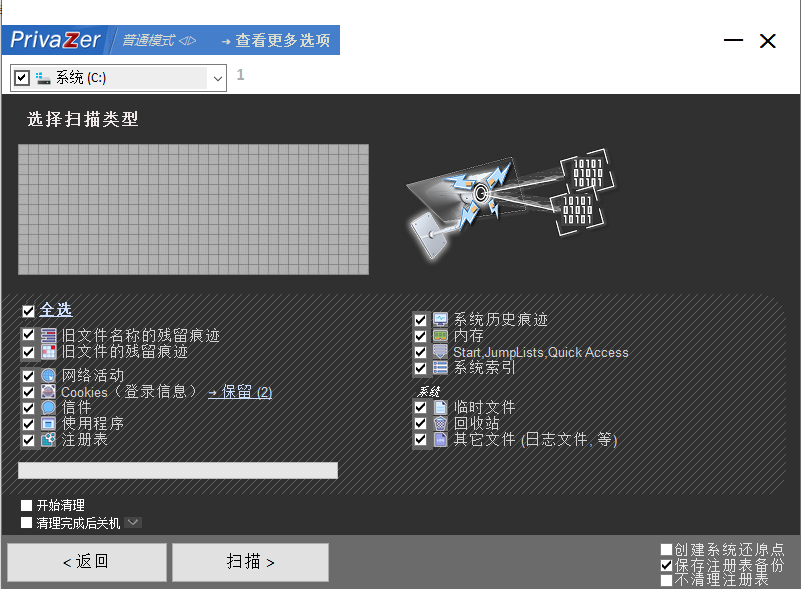
Task: Uncheck 旧文件名称的残留痕迹 checkbox
Action: (x=29, y=336)
